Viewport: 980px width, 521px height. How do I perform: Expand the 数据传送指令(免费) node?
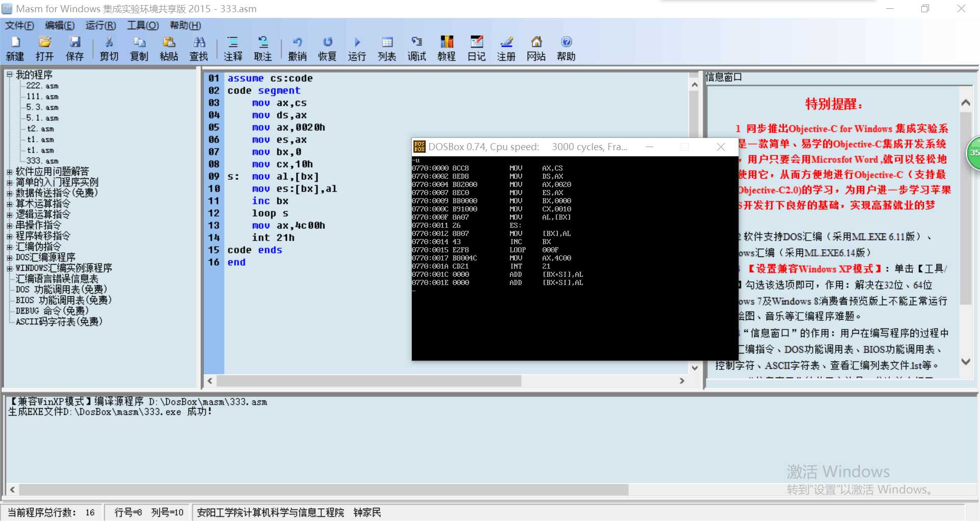(x=9, y=193)
